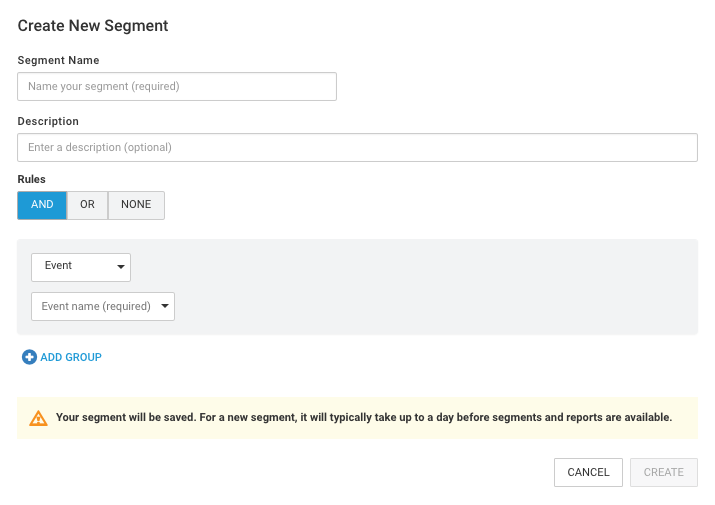This screenshot has height=505, width=715.
Task: Click the Segment Name field label
Action: click(58, 61)
